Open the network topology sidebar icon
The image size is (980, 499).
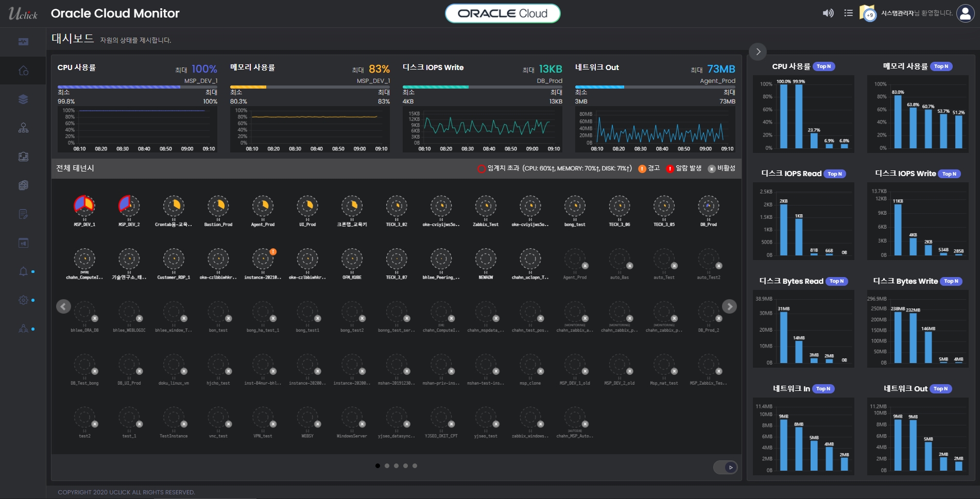(x=23, y=128)
